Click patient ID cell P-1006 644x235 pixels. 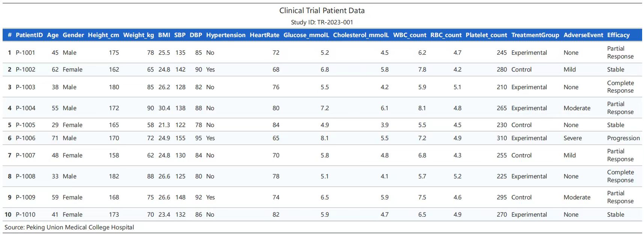point(26,138)
